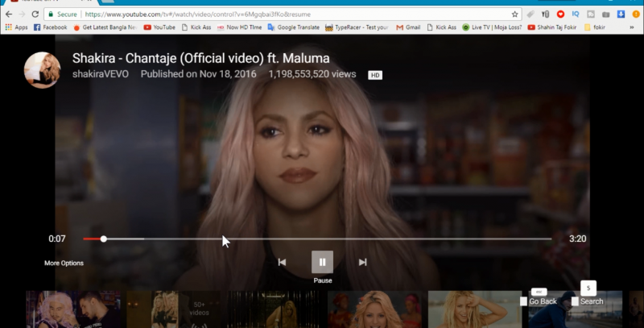Pause the video with the Pause button
This screenshot has width=644, height=328.
323,262
